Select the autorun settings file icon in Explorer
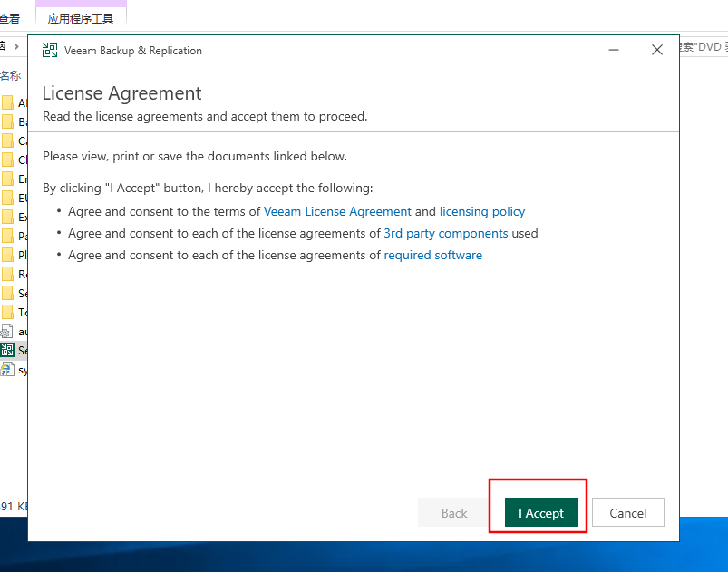This screenshot has width=728, height=572. pos(7,332)
